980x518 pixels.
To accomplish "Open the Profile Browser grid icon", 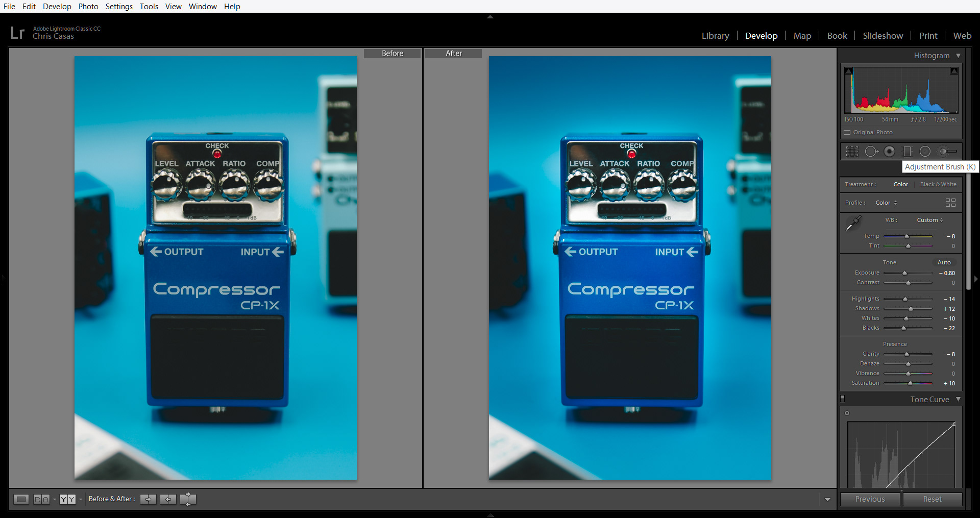I will 950,203.
